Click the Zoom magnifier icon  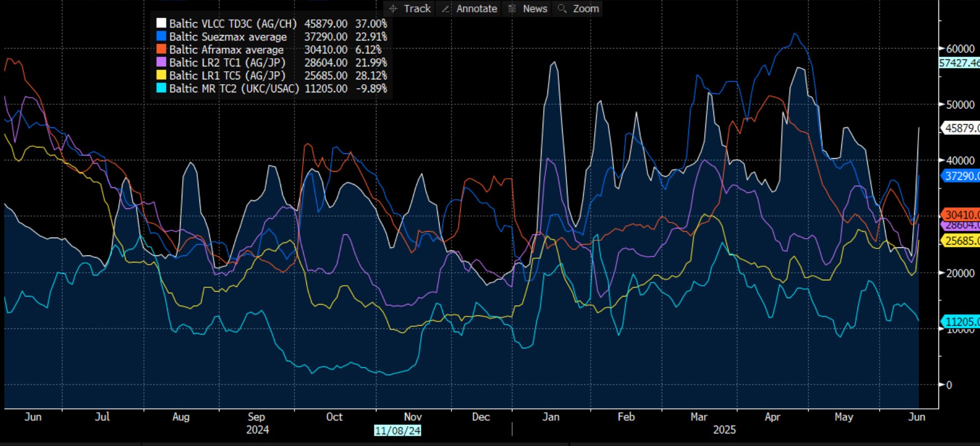[562, 9]
